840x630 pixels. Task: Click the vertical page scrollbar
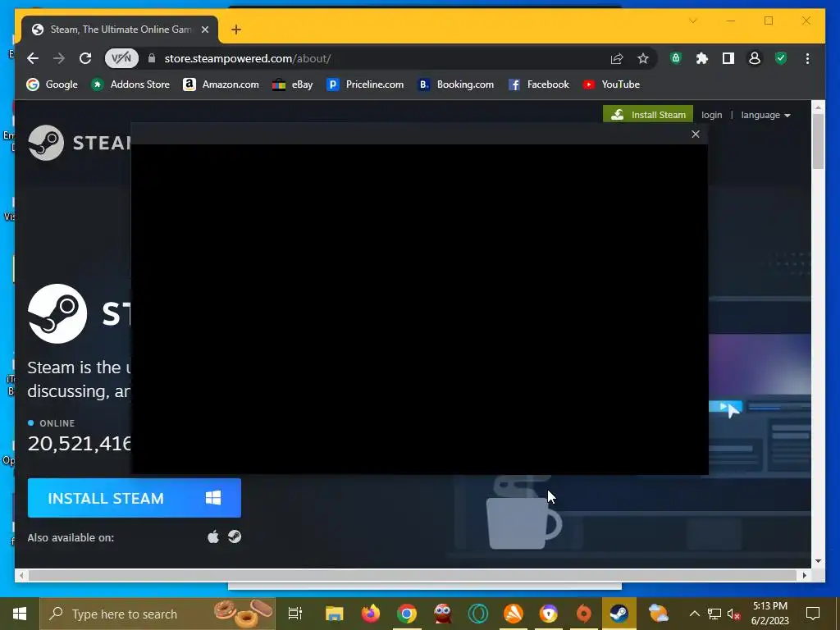coord(818,142)
